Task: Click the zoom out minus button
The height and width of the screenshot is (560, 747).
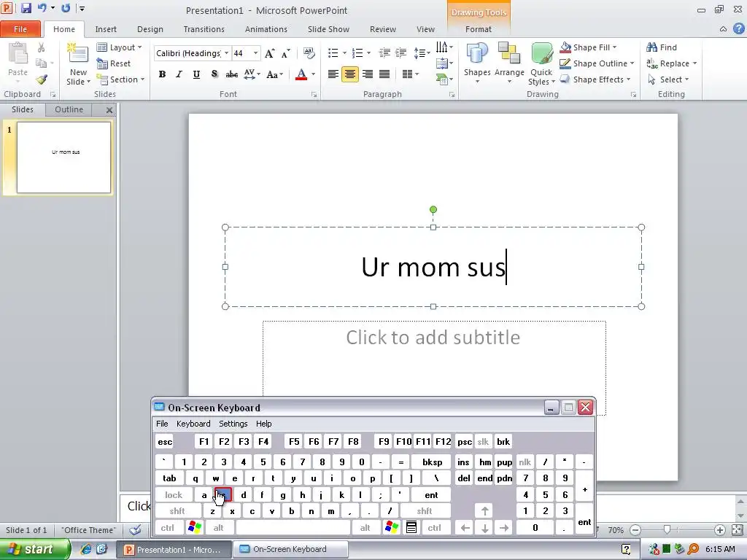Action: tap(635, 529)
